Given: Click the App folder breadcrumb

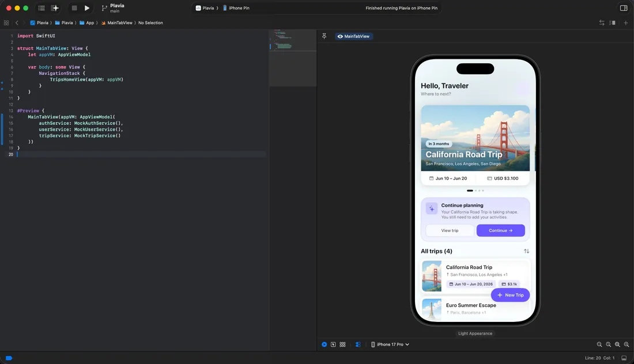Looking at the screenshot, I should 87,23.
